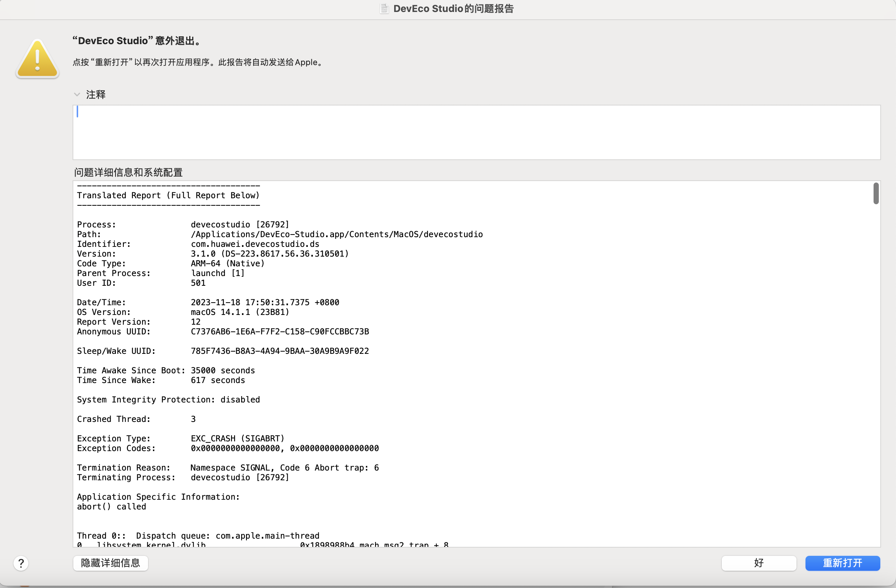The height and width of the screenshot is (588, 896).
Task: Click the parent process 'launchd [1]'
Action: pos(218,273)
